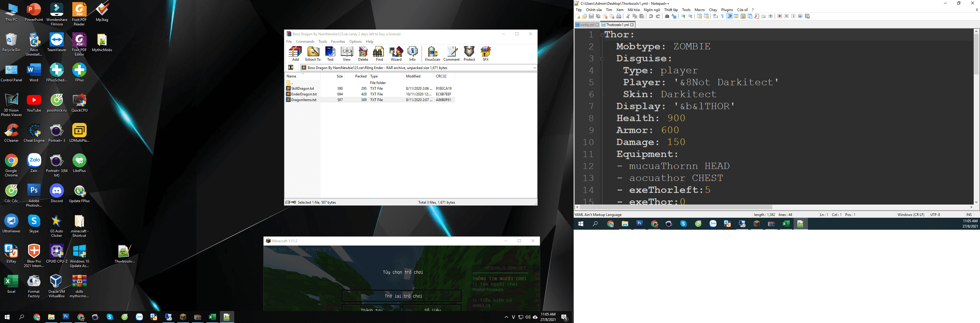Image resolution: width=980 pixels, height=323 pixels.
Task: Toggle show all characters pilcrow
Action: (x=722, y=16)
